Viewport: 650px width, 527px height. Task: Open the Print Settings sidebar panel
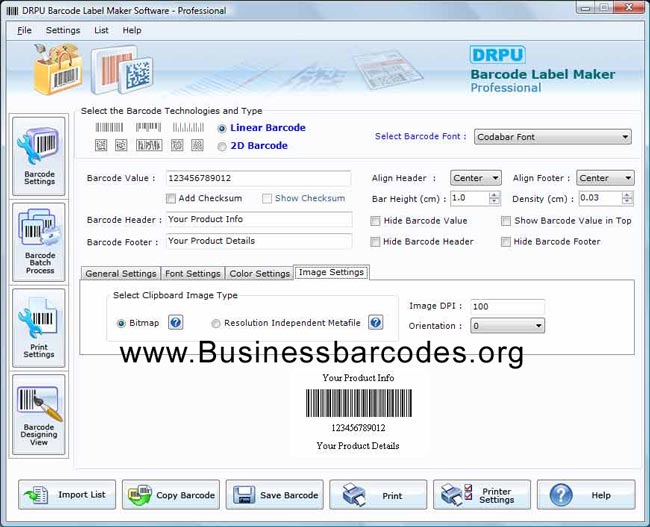(39, 328)
